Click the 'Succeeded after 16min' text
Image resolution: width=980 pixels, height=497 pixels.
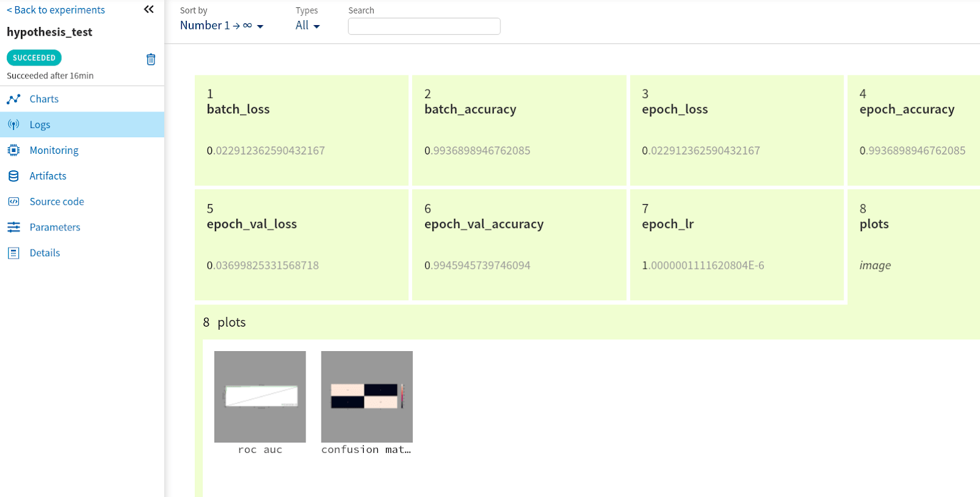(50, 76)
